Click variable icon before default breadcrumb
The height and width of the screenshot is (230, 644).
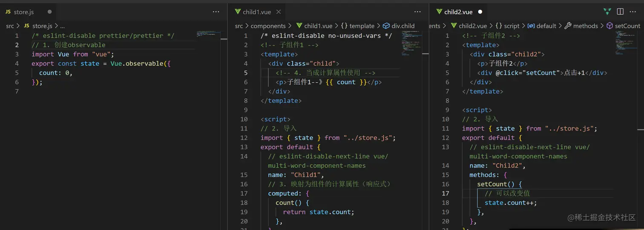click(531, 26)
